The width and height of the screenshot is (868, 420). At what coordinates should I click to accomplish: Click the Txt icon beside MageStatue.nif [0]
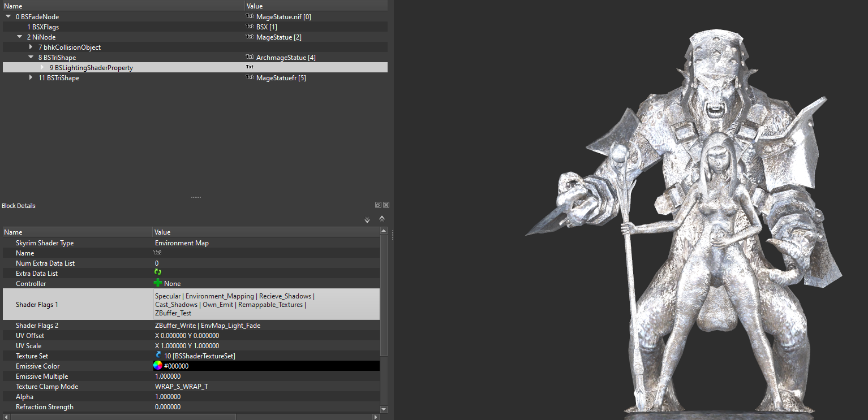point(249,17)
